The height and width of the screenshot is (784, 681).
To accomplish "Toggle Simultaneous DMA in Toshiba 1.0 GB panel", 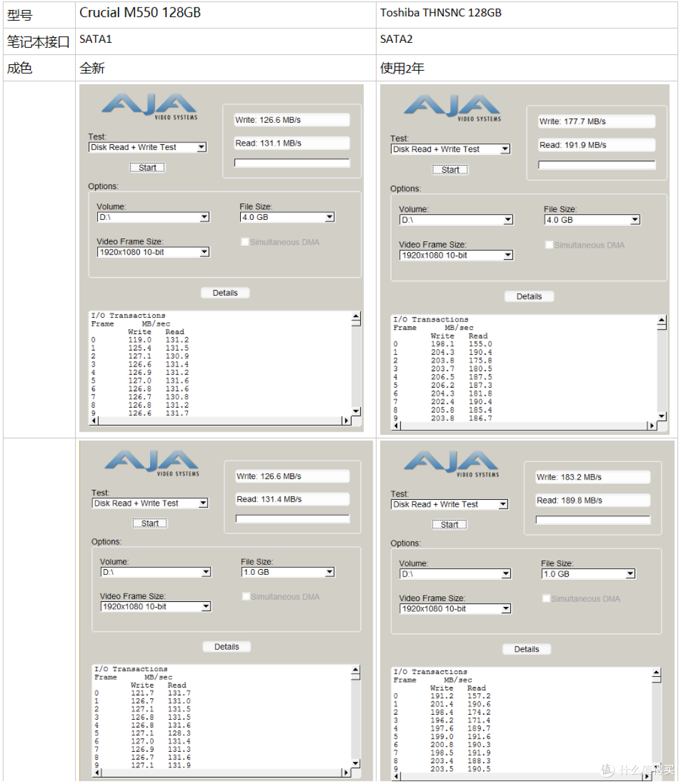I will [x=546, y=598].
